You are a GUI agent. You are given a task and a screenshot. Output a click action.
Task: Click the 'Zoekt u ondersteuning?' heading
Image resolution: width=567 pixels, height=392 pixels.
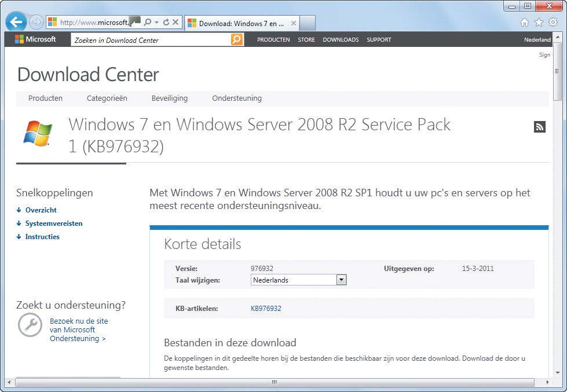coord(71,305)
